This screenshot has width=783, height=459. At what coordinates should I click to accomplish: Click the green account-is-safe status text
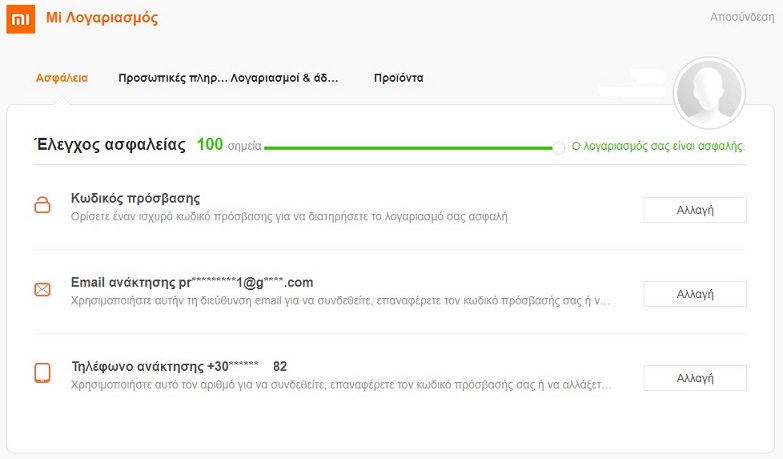point(658,146)
